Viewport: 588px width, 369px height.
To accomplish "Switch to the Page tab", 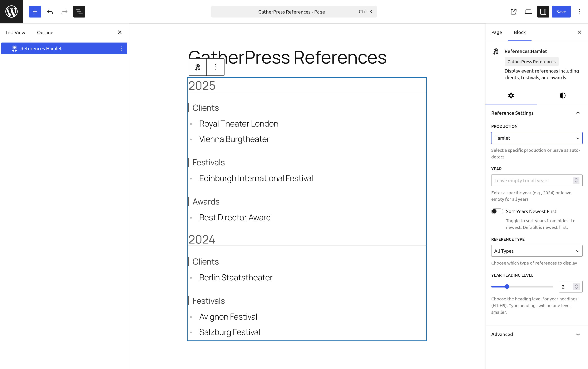I will (x=496, y=32).
